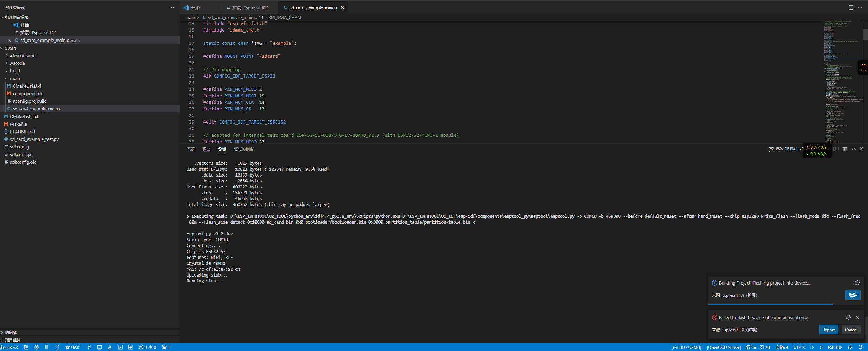Screen dimensions: 868x351
Task: Open settings gear on flashing notification
Action: 857,283
